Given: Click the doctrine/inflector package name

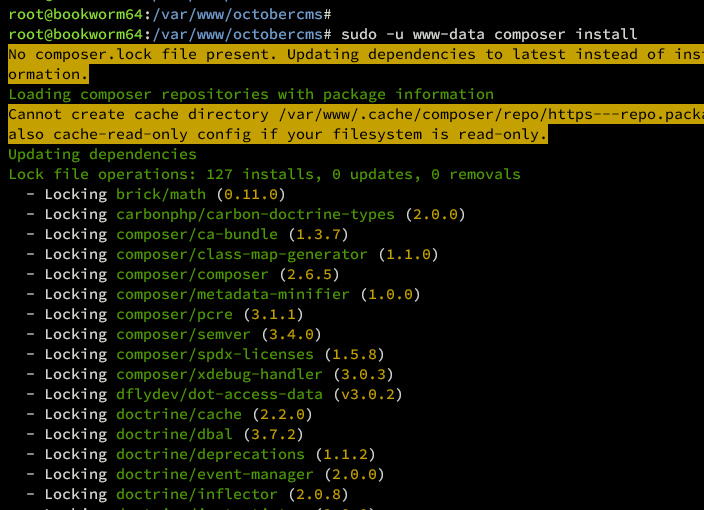Looking at the screenshot, I should pyautogui.click(x=197, y=494).
